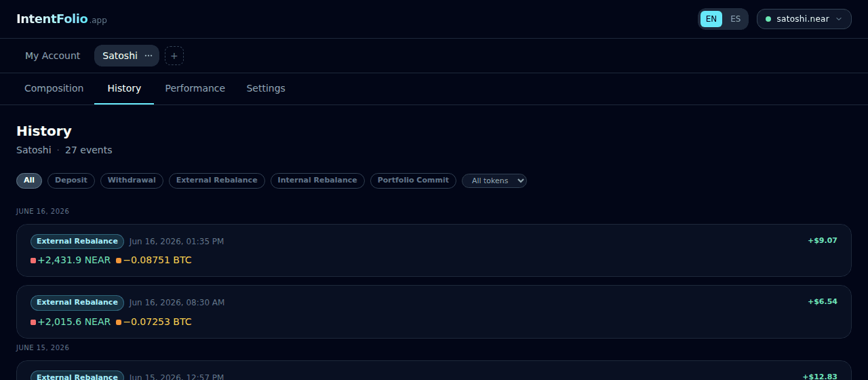Filter history by Deposit
Viewport: 868px width, 380px height.
[71, 180]
